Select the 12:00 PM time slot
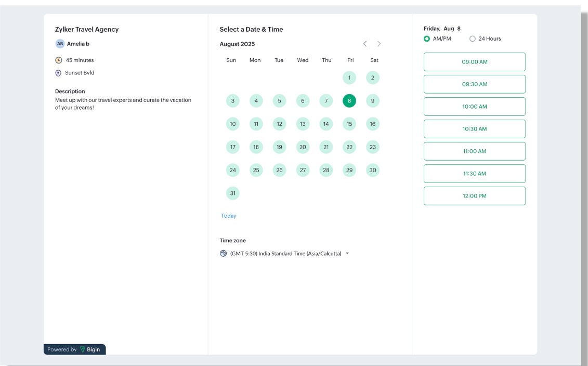This screenshot has height=366, width=588. tap(474, 196)
